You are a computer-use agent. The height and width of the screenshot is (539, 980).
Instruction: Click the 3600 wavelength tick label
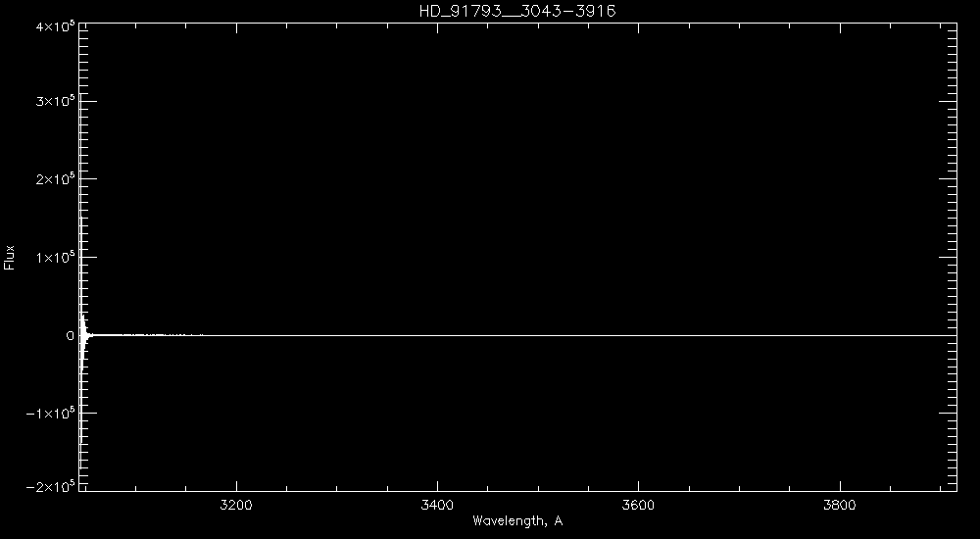[638, 505]
